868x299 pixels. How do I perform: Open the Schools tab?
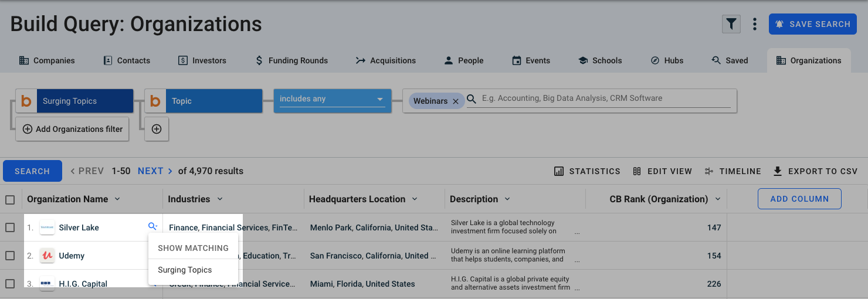point(600,60)
